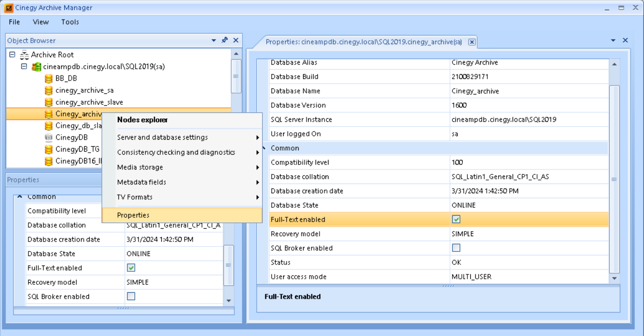This screenshot has width=644, height=336.
Task: Click the Database creation date label in the docked Properties panel
Action: coord(64,240)
